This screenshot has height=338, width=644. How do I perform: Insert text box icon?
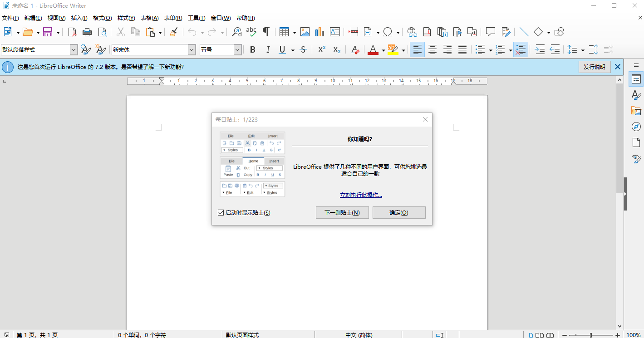point(335,32)
